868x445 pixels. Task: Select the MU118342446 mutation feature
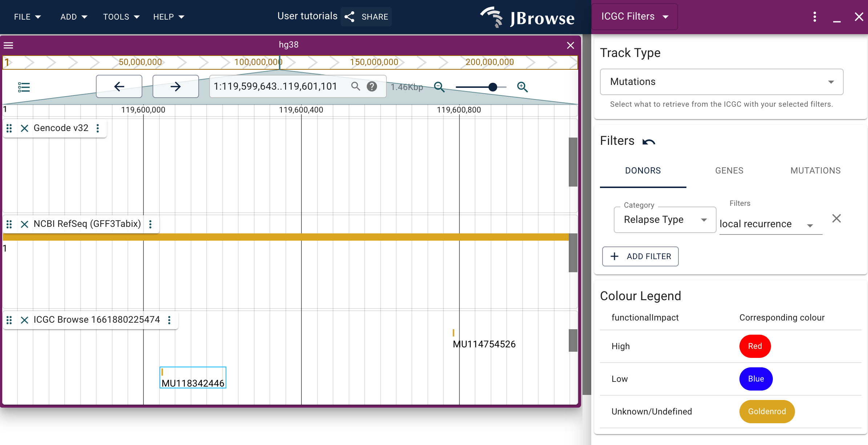pos(193,377)
